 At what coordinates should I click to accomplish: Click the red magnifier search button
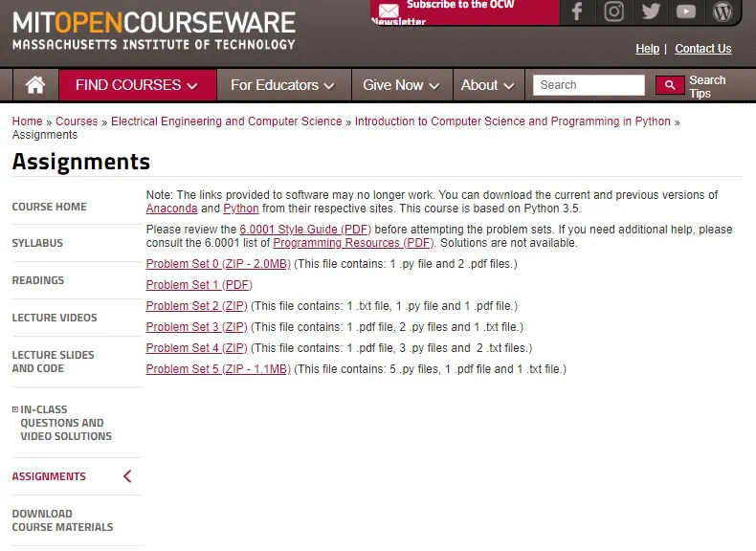pos(670,85)
